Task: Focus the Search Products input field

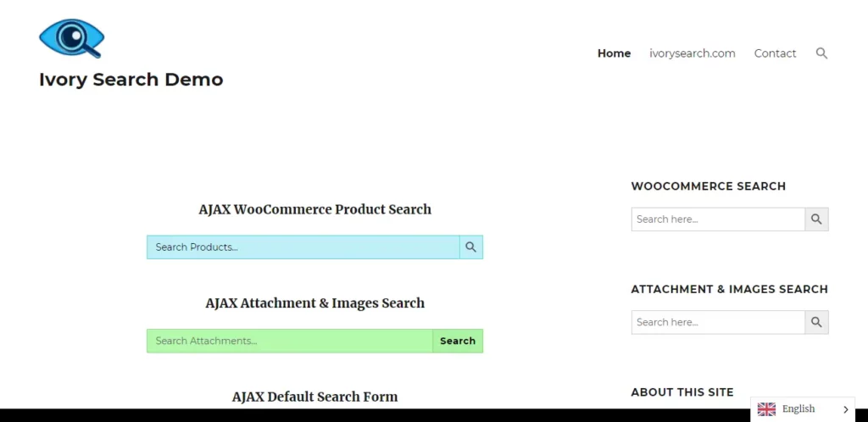Action: (x=303, y=247)
